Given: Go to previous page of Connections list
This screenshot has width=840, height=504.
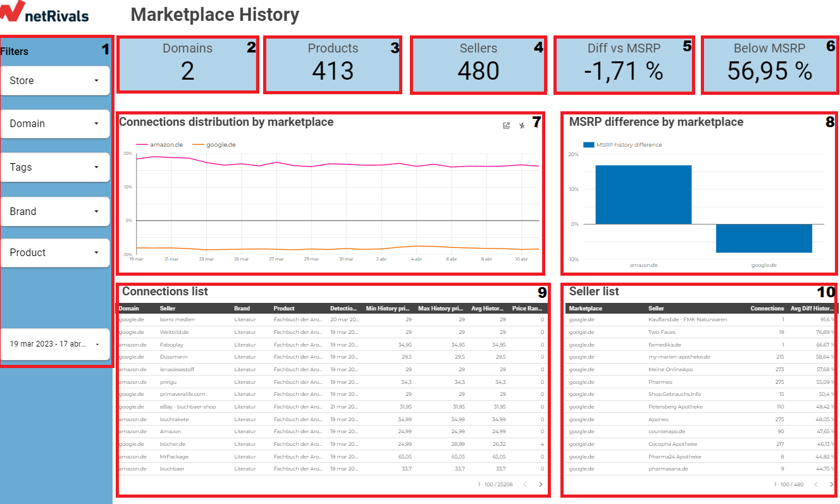Looking at the screenshot, I should [524, 484].
